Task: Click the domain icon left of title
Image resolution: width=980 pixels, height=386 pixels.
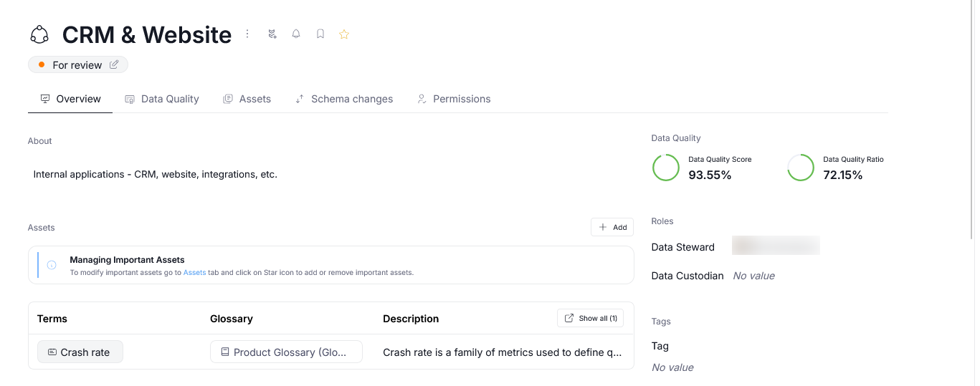Action: (x=39, y=34)
